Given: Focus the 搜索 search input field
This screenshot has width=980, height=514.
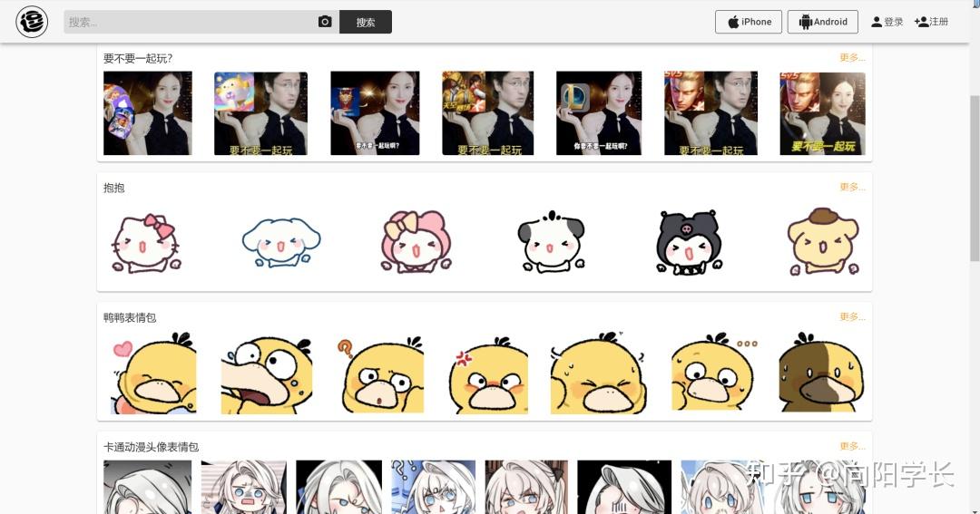Looking at the screenshot, I should point(190,22).
